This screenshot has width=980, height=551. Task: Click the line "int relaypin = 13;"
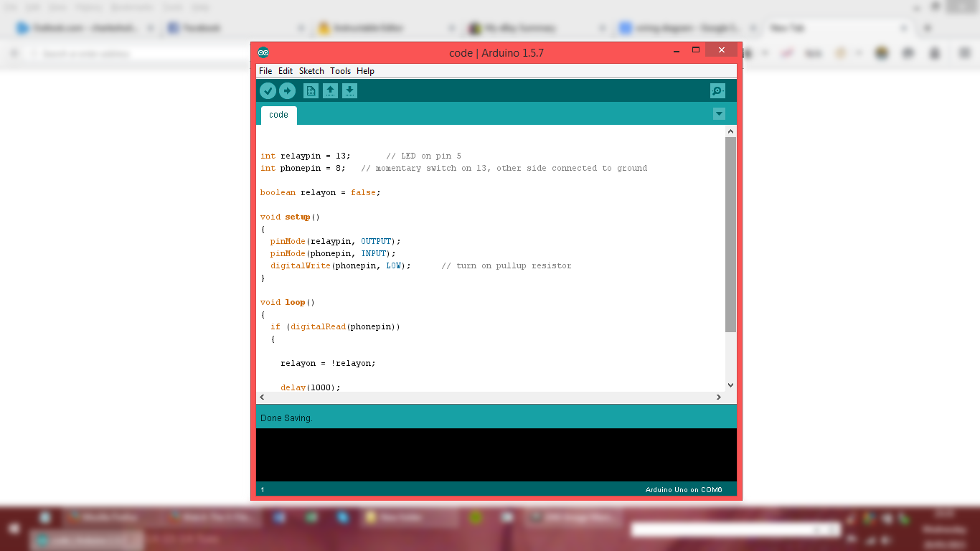point(306,156)
